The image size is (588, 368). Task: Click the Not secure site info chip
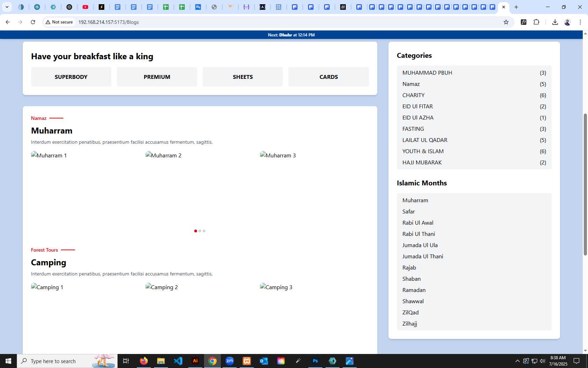coord(59,22)
